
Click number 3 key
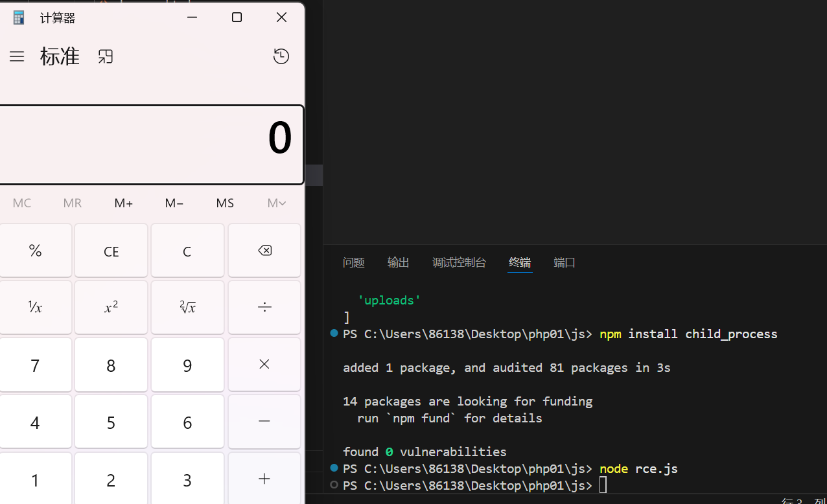(187, 479)
